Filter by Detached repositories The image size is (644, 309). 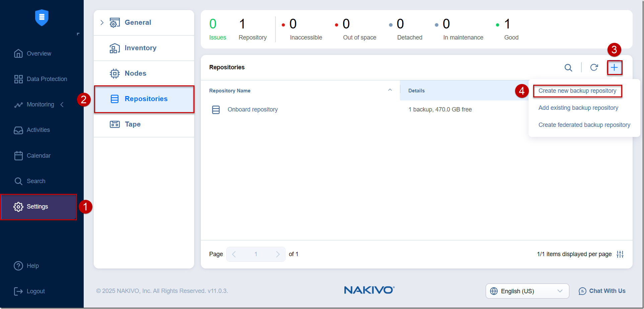(x=406, y=29)
